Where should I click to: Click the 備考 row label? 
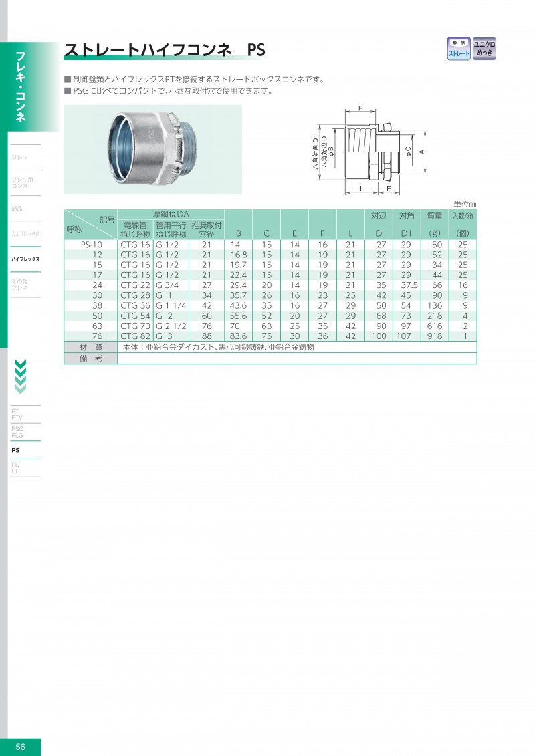(91, 358)
